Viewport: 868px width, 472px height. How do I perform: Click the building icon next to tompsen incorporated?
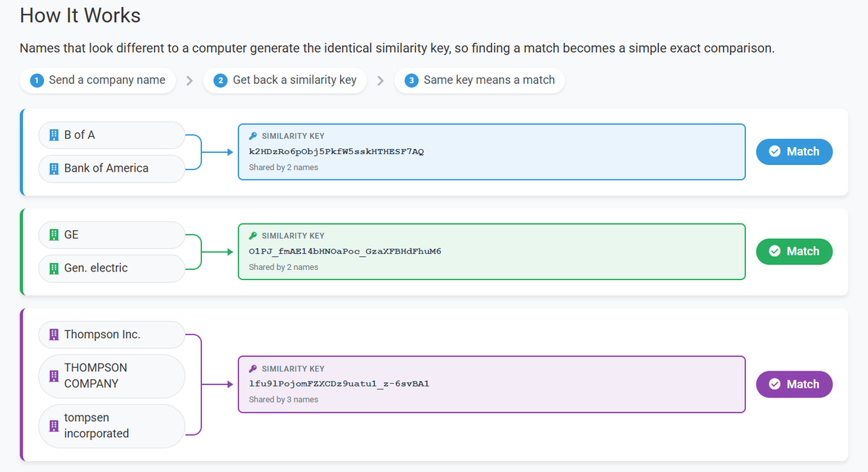(54, 426)
